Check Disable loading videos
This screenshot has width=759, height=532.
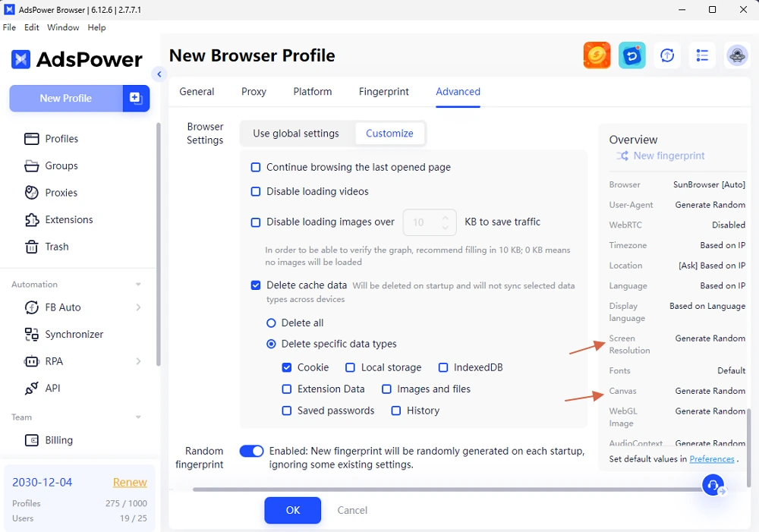(256, 192)
